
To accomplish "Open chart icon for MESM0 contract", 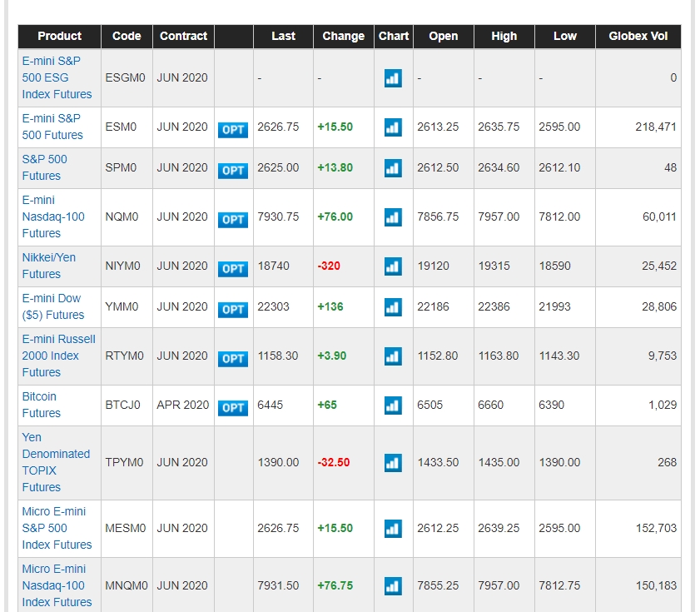I will 393,529.
